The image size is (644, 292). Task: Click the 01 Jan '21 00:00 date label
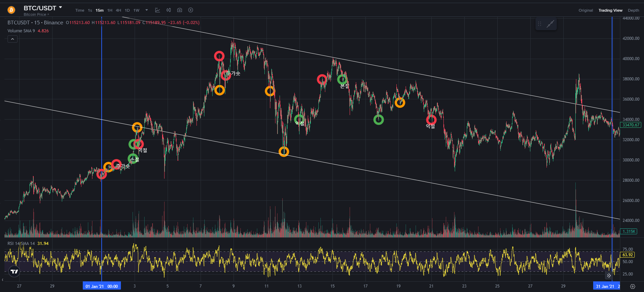pos(102,286)
